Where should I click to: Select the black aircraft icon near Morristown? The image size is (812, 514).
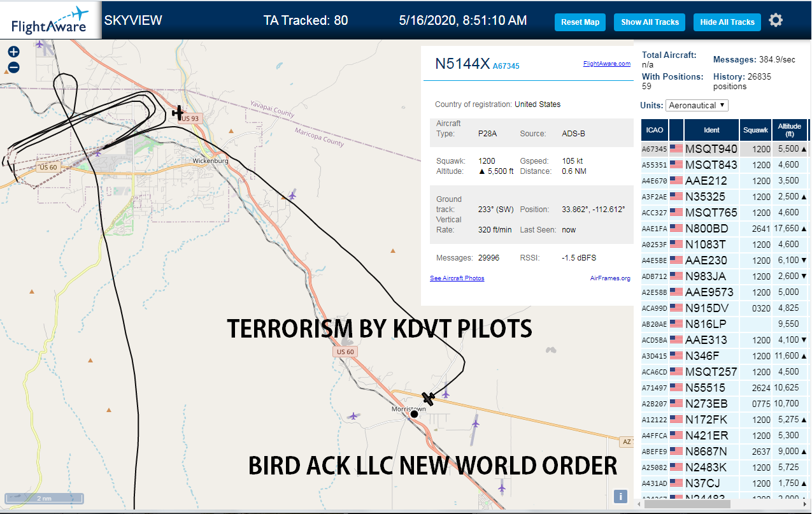click(x=429, y=399)
